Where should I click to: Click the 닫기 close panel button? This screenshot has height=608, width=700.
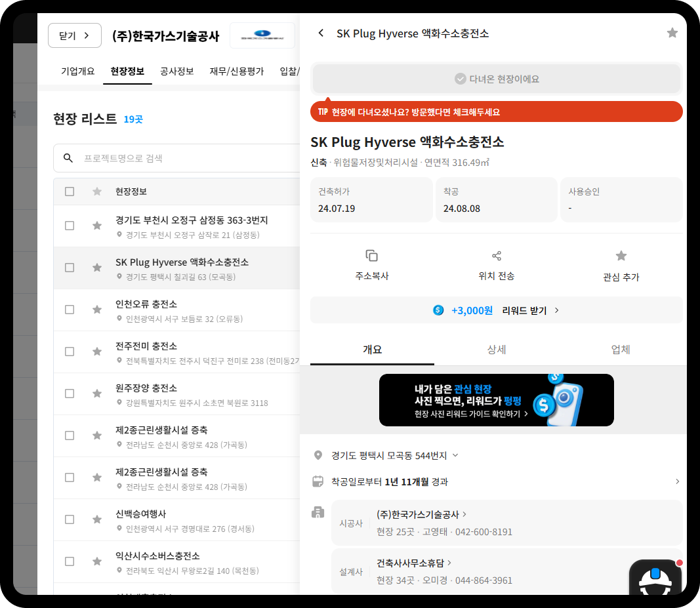click(x=75, y=35)
